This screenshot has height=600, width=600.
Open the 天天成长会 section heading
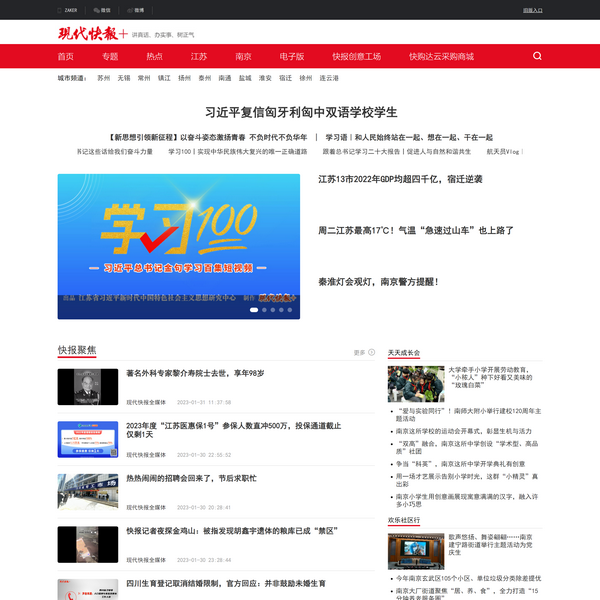(x=404, y=353)
